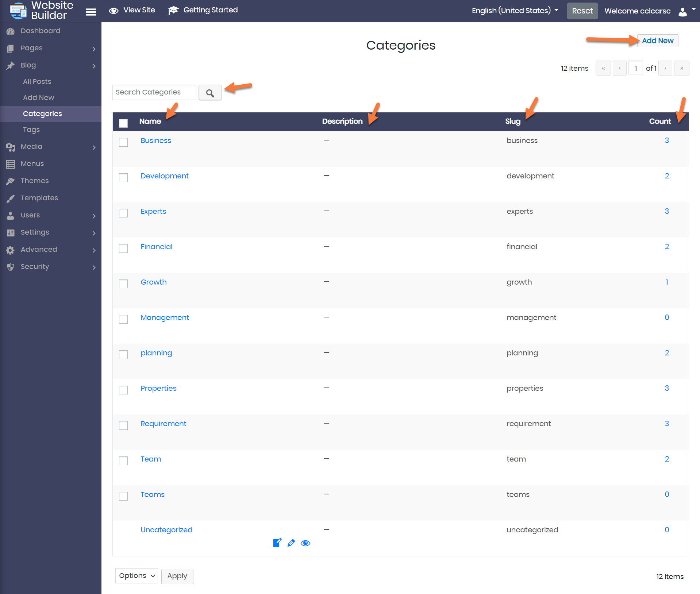The image size is (700, 594).
Task: Click the hamburger menu icon
Action: coord(91,12)
